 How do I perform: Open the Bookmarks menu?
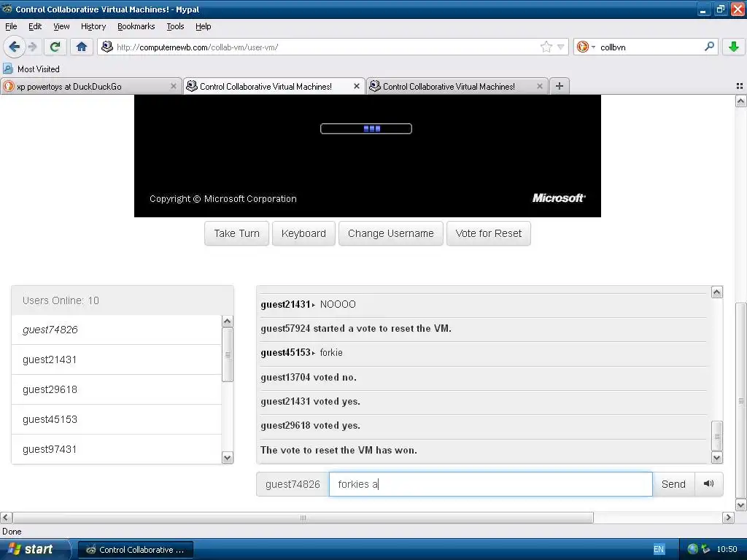tap(136, 26)
